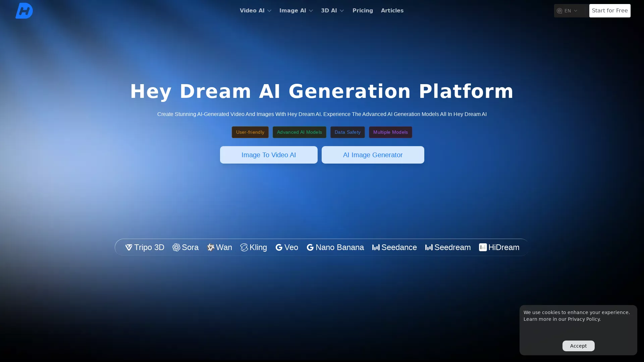
Task: Click the Hey Dream logo
Action: pyautogui.click(x=24, y=10)
